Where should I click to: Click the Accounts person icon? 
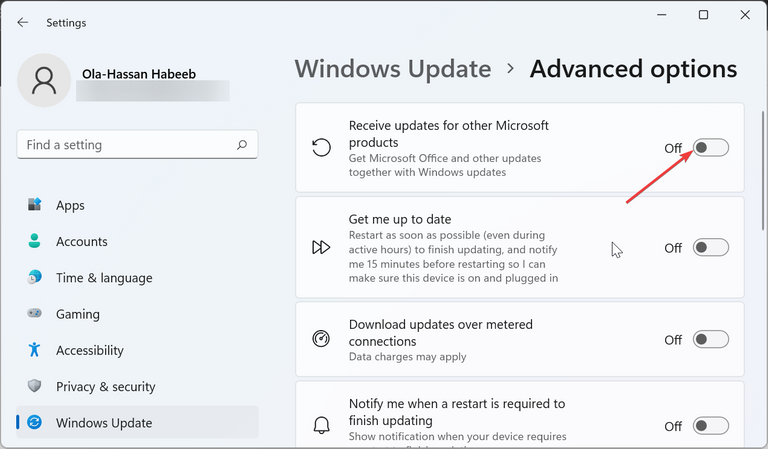[x=34, y=241]
